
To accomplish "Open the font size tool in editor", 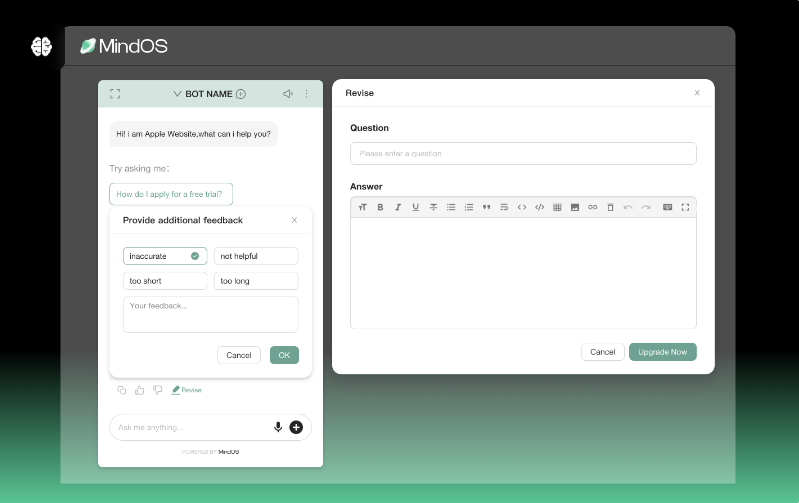I will (x=362, y=207).
